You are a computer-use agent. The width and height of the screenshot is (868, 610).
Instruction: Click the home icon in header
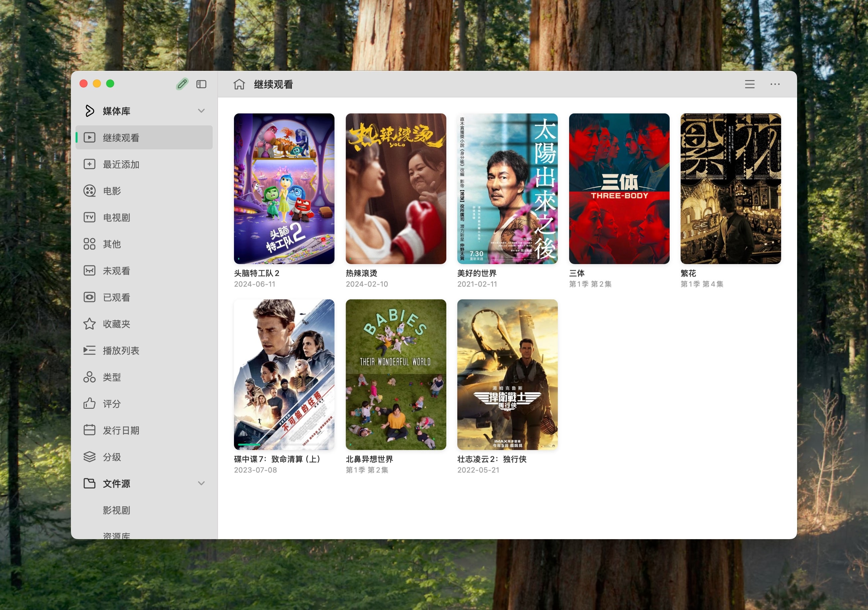click(239, 84)
